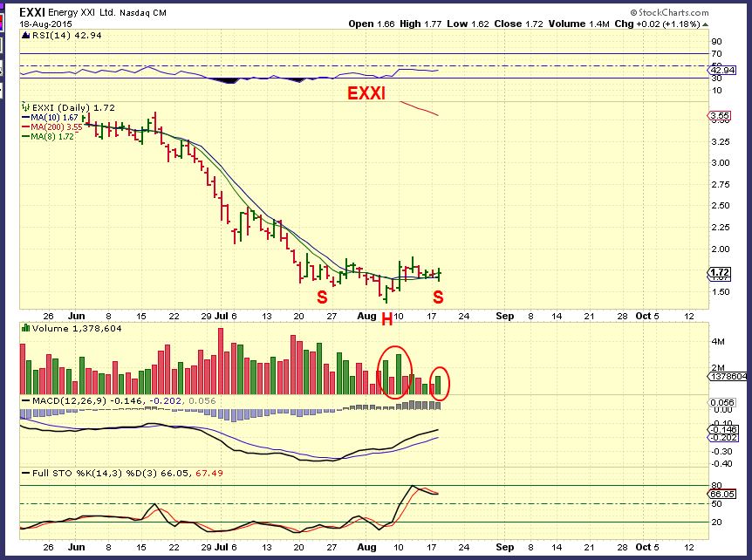Click the boxed 66.05 stochastic axis tag
Screen dimensions: 752x560
point(722,495)
